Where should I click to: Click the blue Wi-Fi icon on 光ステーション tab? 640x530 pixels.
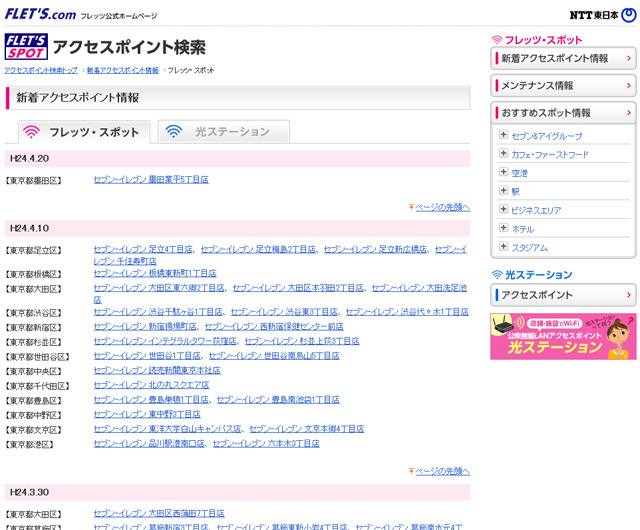[x=174, y=131]
